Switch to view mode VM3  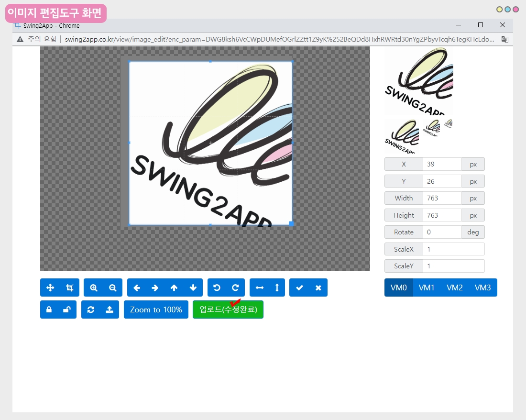[x=483, y=287]
